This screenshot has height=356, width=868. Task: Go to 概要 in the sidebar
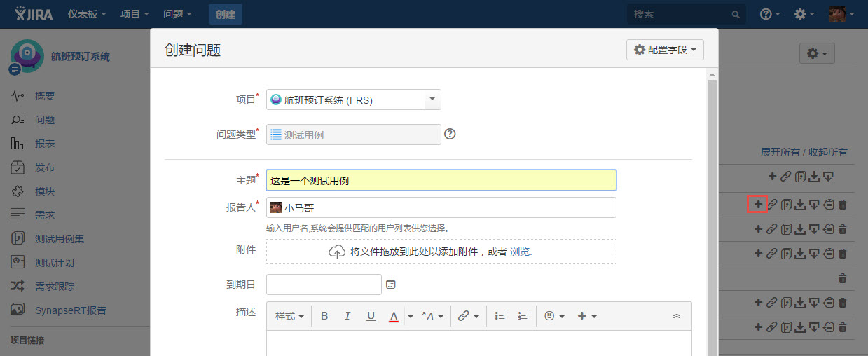coord(45,96)
